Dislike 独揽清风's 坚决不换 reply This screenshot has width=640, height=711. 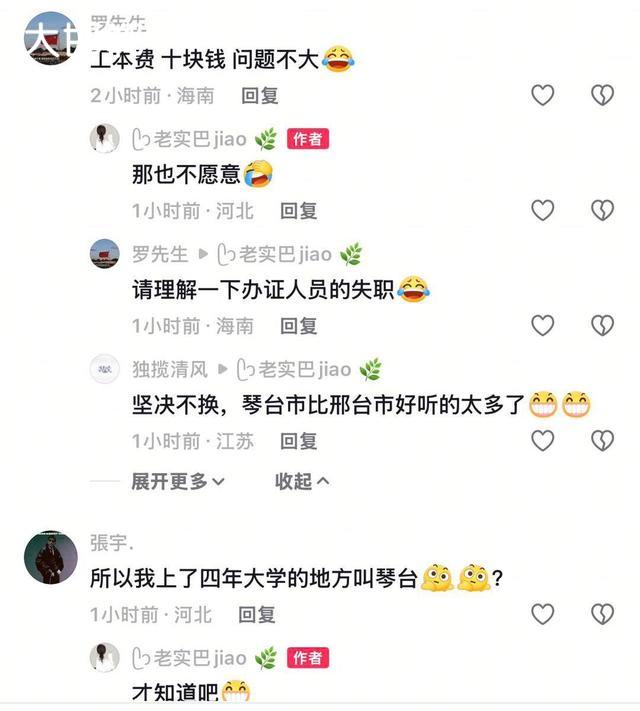(x=602, y=441)
